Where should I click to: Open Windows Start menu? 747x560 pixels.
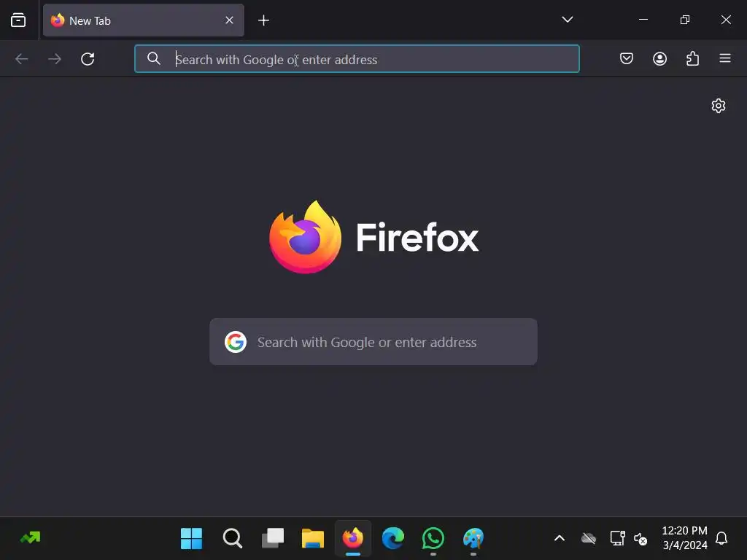pyautogui.click(x=192, y=539)
